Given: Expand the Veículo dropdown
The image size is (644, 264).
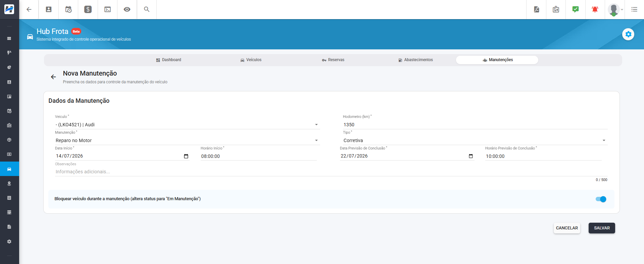Looking at the screenshot, I should coord(187,125).
